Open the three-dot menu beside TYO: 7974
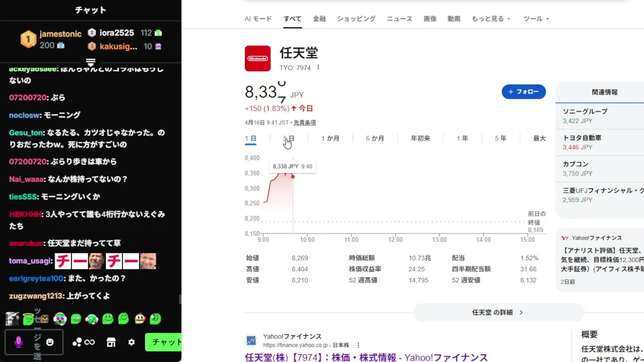The height and width of the screenshot is (362, 644). click(x=318, y=67)
